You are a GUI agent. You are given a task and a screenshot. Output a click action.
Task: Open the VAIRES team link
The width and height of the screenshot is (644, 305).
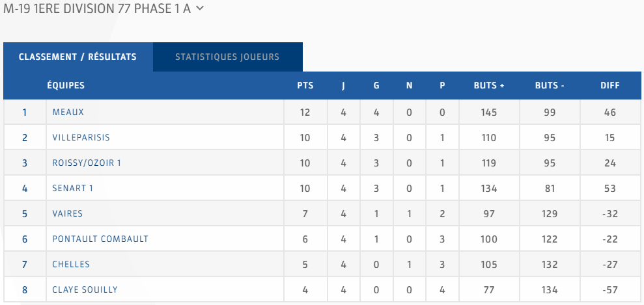(67, 213)
